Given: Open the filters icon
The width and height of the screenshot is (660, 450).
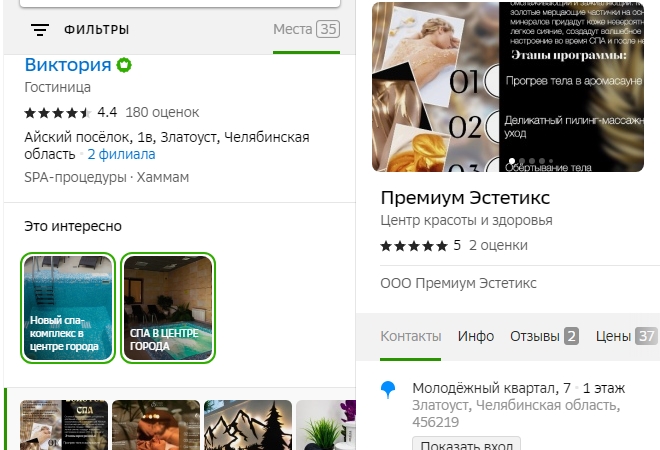Looking at the screenshot, I should 40,30.
